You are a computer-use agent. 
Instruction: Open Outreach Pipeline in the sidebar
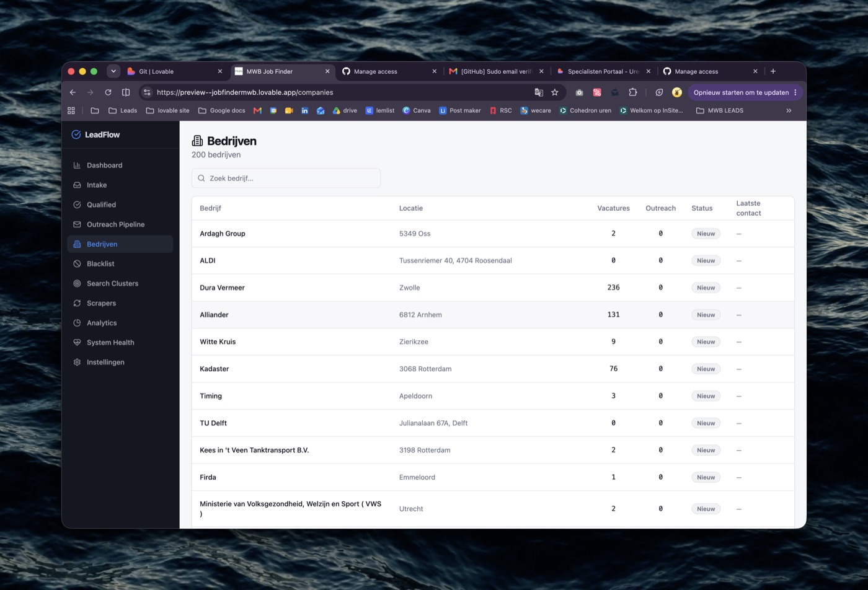pos(120,224)
